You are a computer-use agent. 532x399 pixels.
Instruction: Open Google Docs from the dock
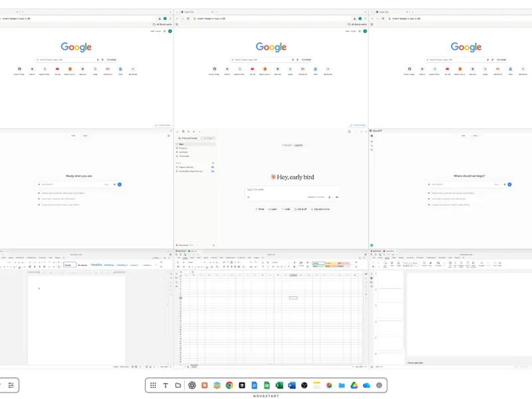click(255, 385)
